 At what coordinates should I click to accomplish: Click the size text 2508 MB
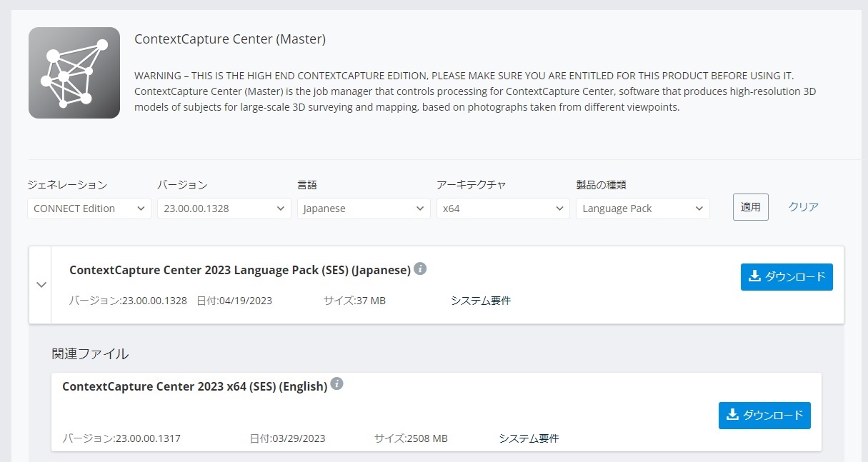click(x=427, y=438)
